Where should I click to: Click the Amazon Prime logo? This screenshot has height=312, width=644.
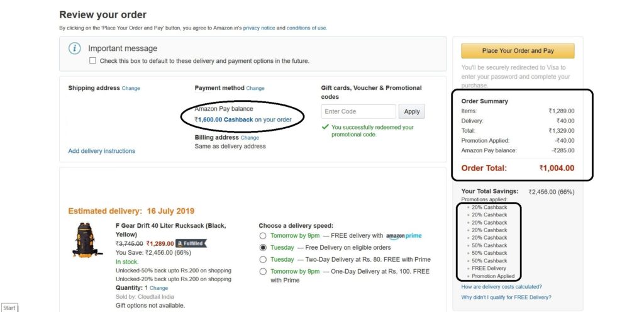click(x=404, y=236)
